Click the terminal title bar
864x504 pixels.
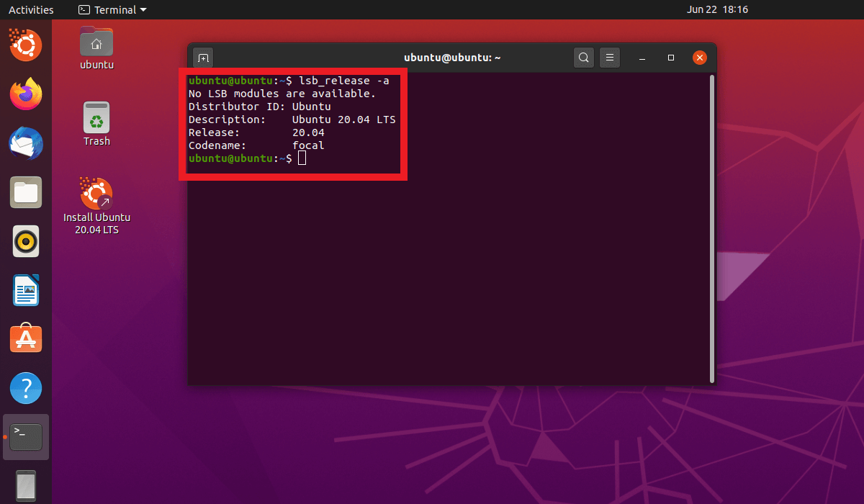pos(452,58)
